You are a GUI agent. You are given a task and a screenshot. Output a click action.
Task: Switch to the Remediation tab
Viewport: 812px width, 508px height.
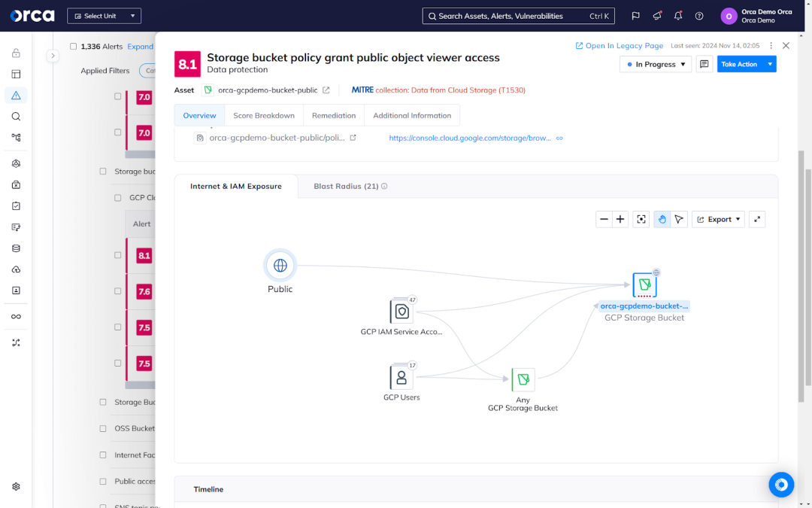pos(334,116)
